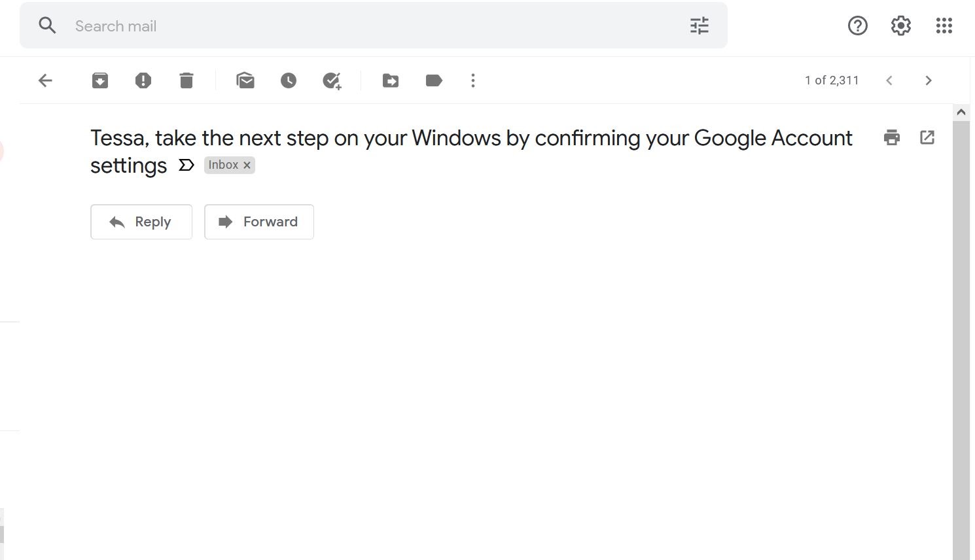This screenshot has height=560, width=975.
Task: Return to the inbox list
Action: tap(44, 80)
